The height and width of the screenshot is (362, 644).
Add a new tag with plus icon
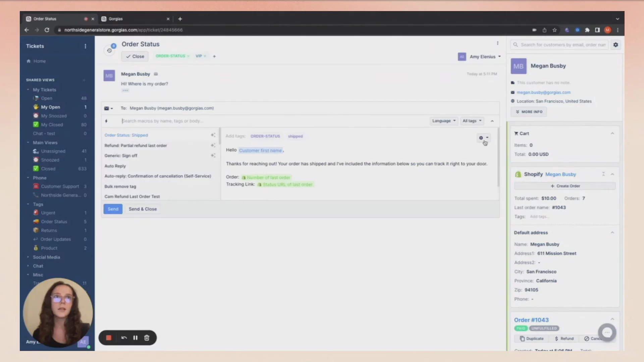214,56
